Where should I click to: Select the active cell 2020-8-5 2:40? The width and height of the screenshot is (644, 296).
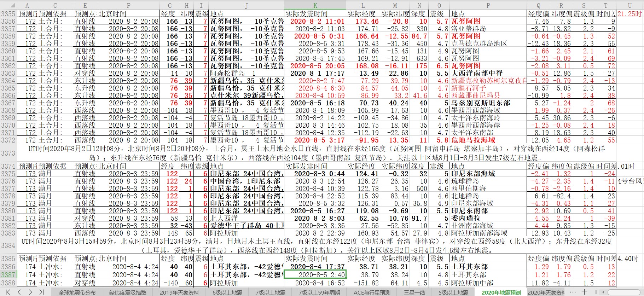point(315,275)
